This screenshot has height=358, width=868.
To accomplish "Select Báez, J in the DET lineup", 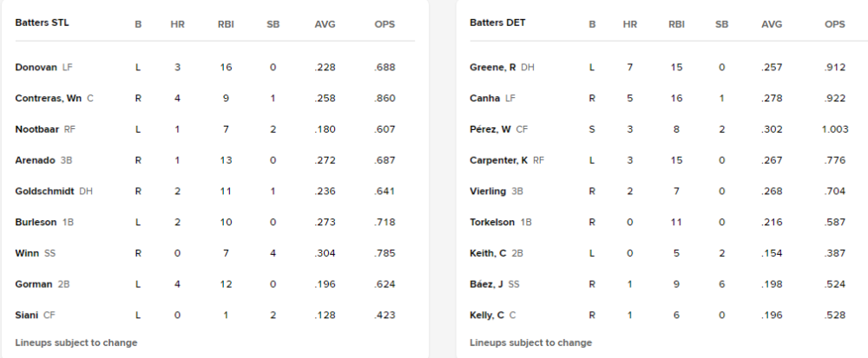I will click(x=485, y=284).
